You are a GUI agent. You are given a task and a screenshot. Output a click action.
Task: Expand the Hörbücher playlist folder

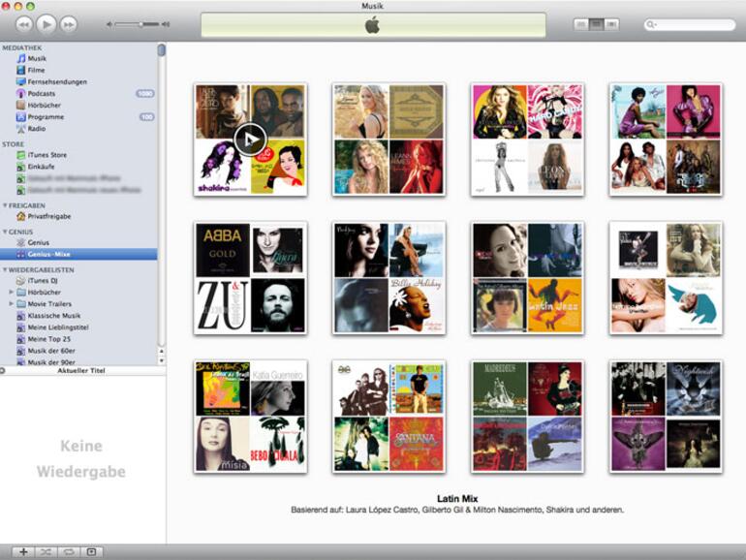(x=12, y=293)
